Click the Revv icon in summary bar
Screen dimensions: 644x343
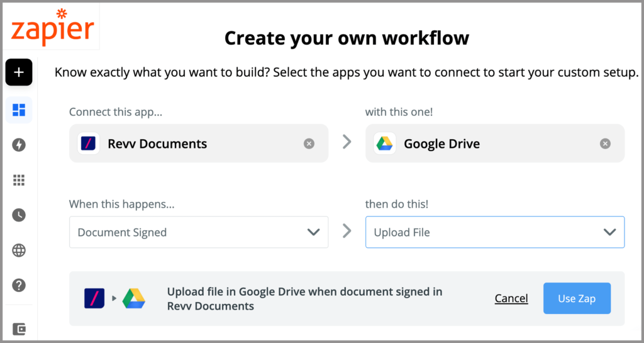[x=94, y=298]
